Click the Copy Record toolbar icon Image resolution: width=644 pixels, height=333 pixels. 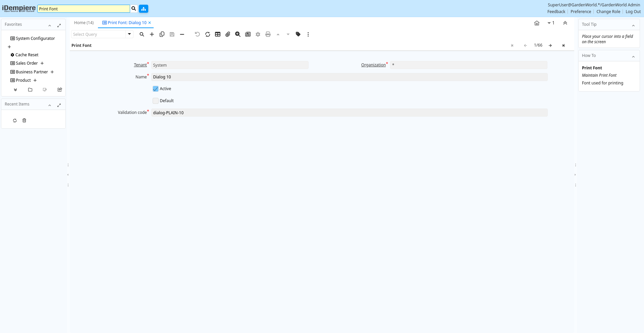click(162, 34)
